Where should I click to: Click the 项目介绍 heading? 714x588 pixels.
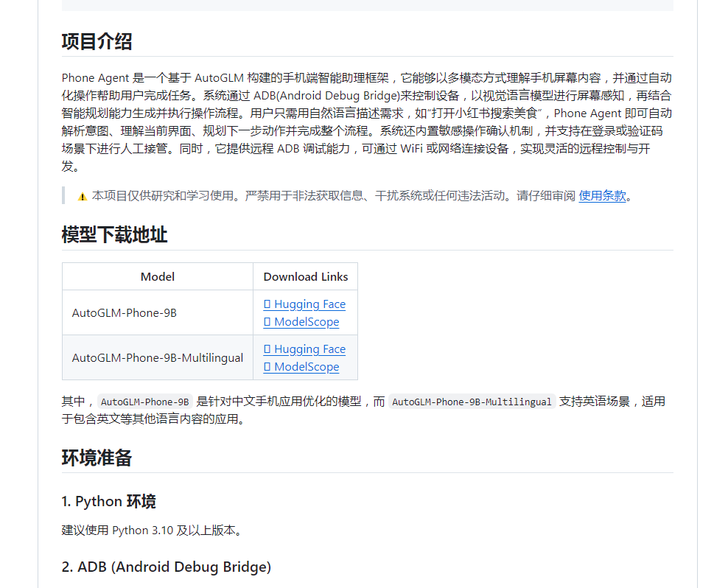tap(97, 41)
